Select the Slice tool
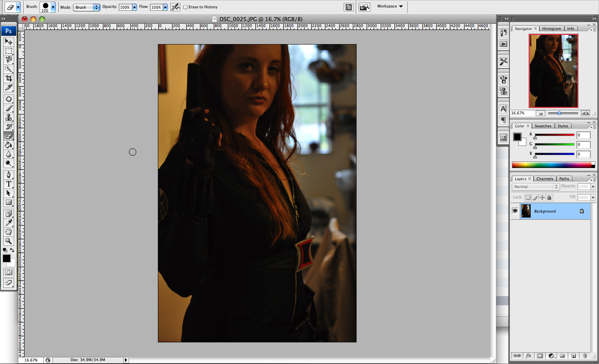The width and height of the screenshot is (599, 364). (8, 87)
